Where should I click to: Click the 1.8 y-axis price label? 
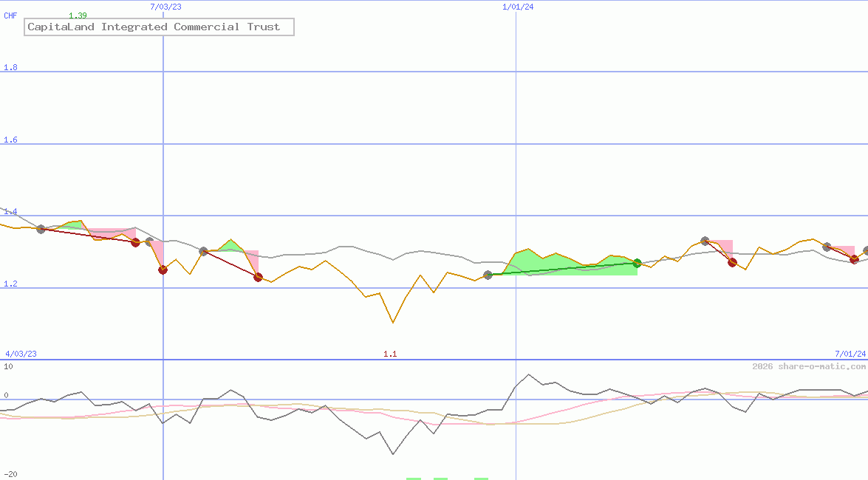coord(10,68)
